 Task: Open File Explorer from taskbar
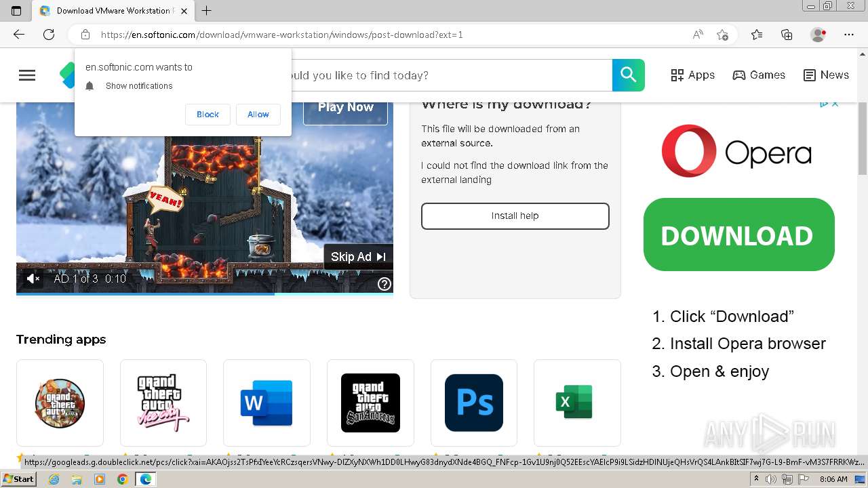[77, 479]
